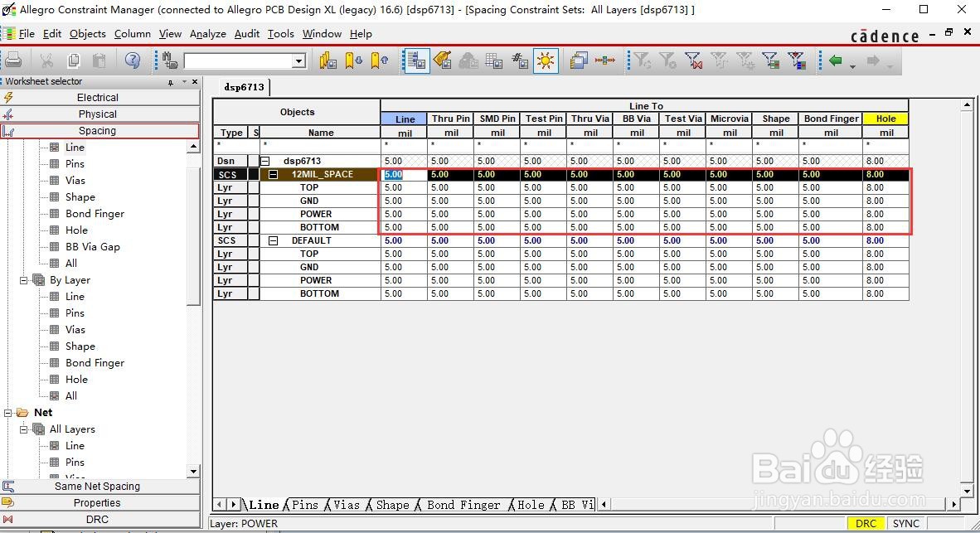Screen dimensions: 980x533
Task: Click the orange connection nodes icon
Action: [x=604, y=60]
